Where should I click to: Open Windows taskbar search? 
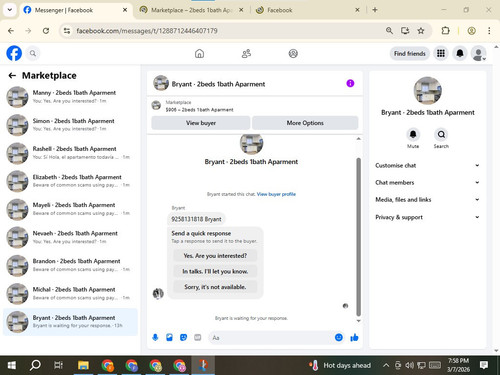tap(35, 365)
